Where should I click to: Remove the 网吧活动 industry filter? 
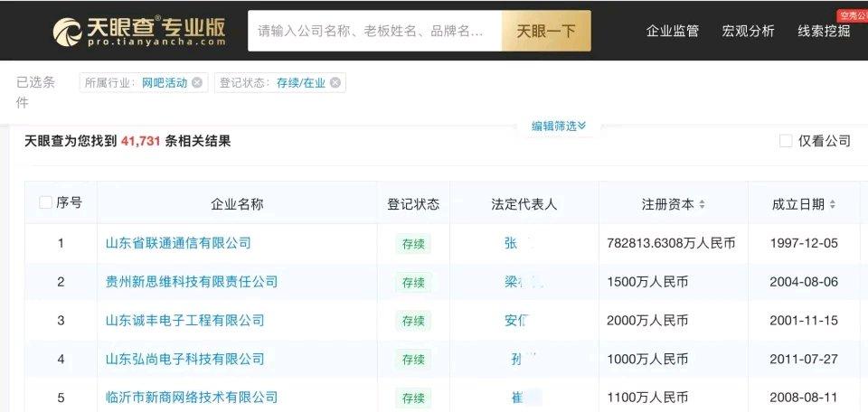click(x=197, y=83)
